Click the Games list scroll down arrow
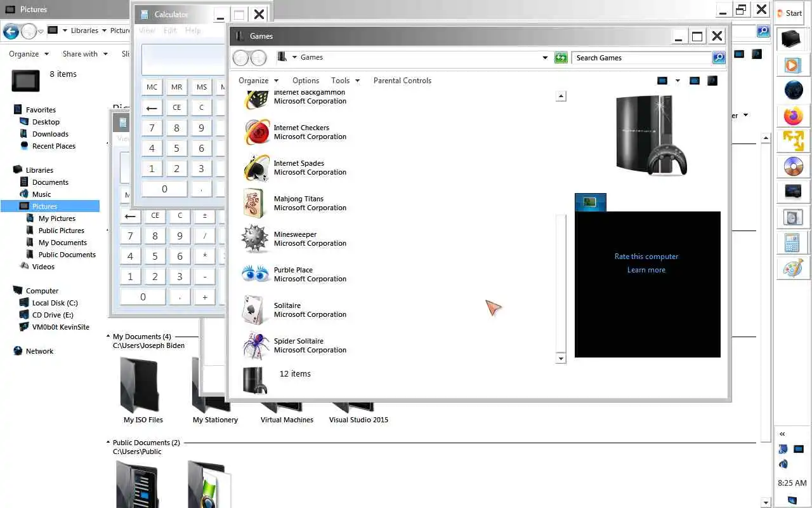 [560, 359]
